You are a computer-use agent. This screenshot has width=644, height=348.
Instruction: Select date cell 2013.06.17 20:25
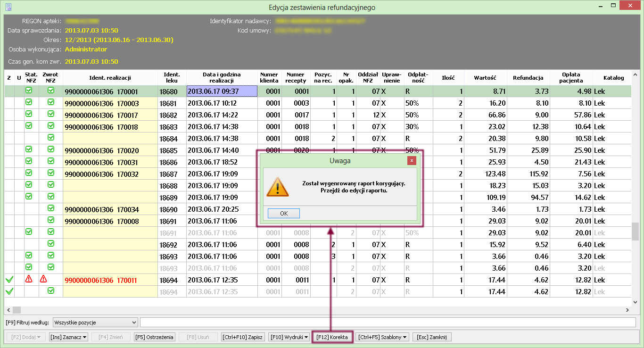222,209
